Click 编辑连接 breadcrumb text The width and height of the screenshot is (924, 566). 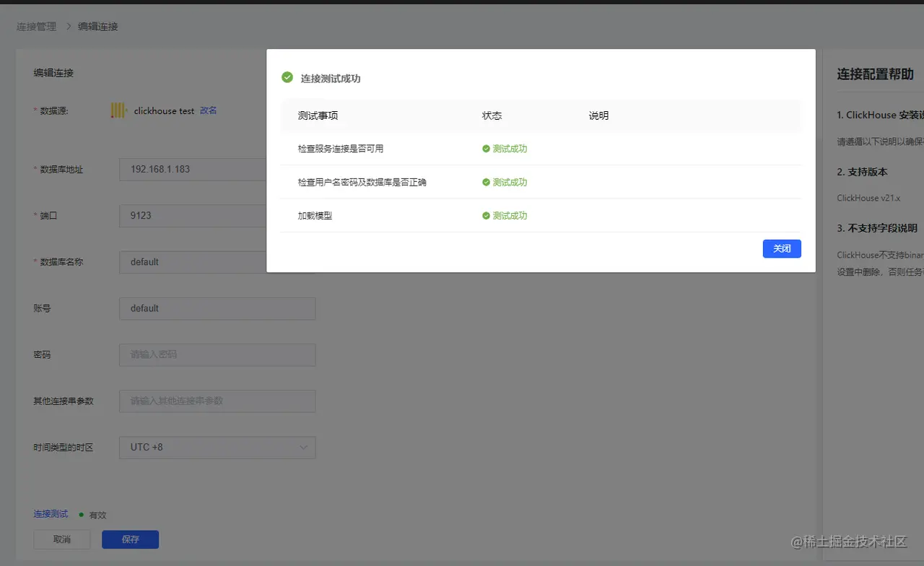98,27
